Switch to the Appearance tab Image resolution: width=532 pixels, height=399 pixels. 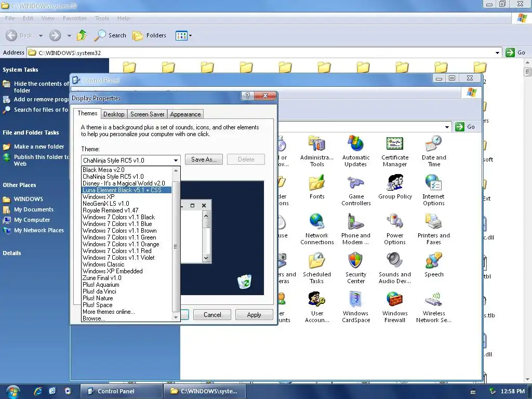tap(185, 114)
